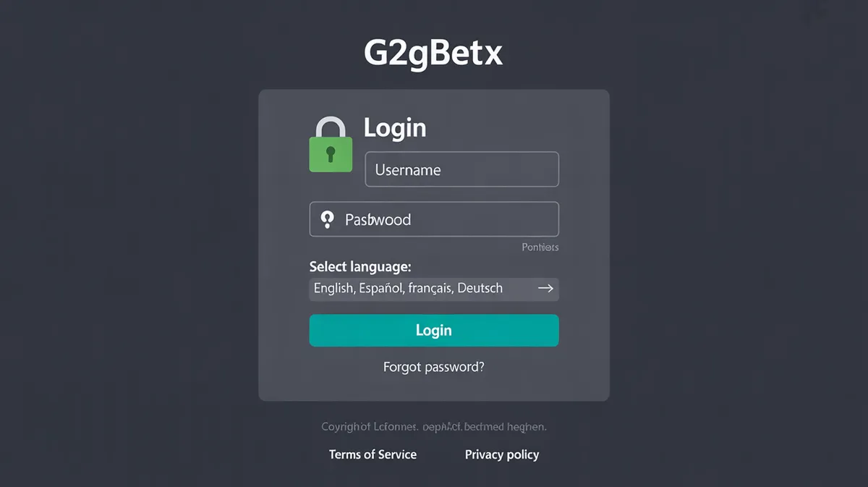
Task: Click the small Pontiers label
Action: (540, 247)
